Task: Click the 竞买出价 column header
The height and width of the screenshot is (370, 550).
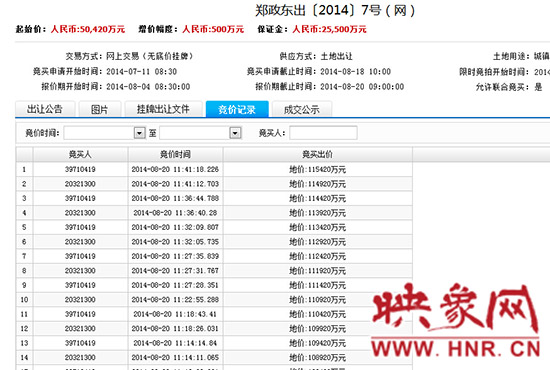Action: click(317, 154)
